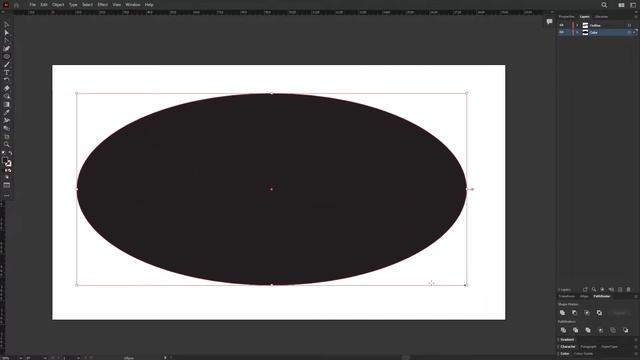Open Character panel flyout menu

tap(636, 347)
